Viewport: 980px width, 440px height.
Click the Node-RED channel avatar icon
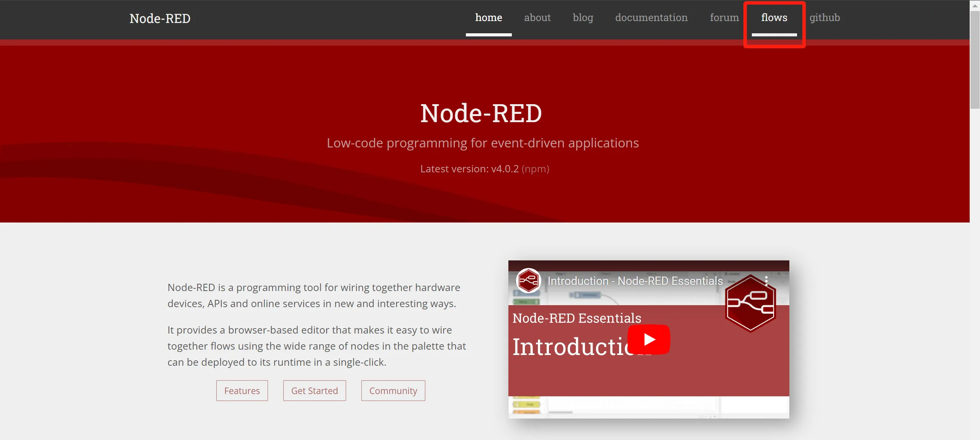(528, 280)
